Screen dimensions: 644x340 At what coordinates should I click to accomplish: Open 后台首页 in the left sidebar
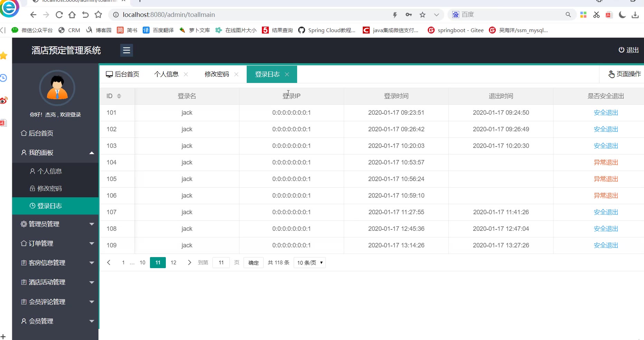point(55,133)
